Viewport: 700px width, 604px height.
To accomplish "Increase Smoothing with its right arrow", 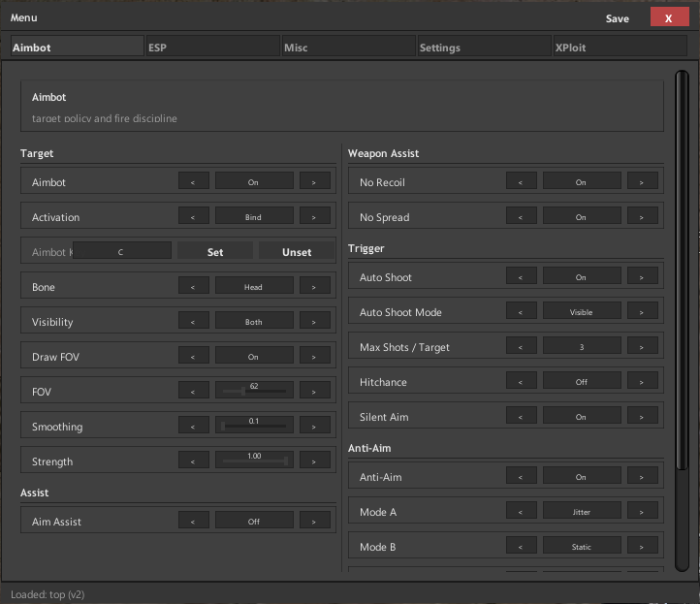I will coord(315,426).
